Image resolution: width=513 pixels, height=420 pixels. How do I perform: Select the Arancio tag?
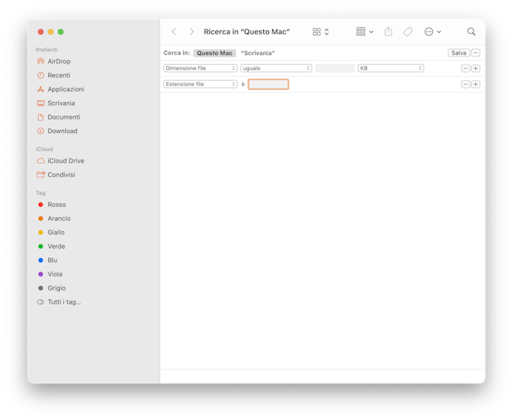tap(58, 218)
